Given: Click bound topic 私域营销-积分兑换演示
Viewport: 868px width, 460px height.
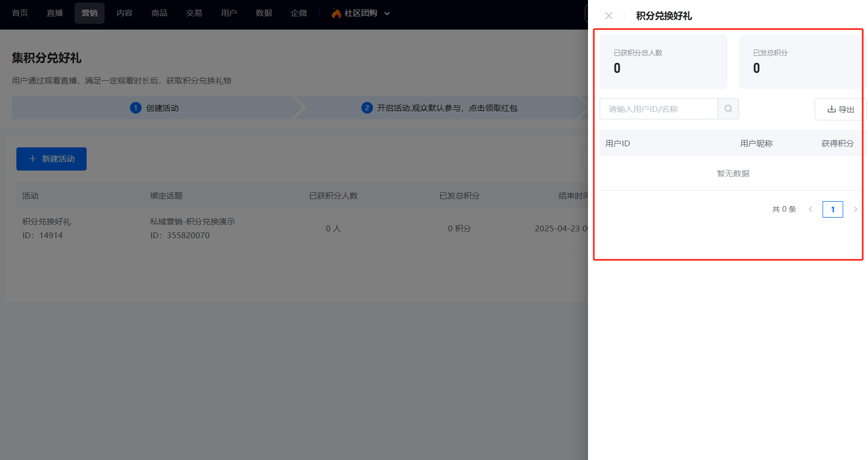Looking at the screenshot, I should point(192,222).
